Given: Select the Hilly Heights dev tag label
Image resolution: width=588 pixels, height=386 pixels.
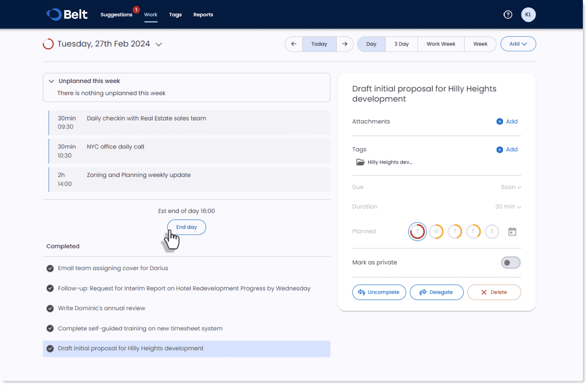Looking at the screenshot, I should [x=390, y=162].
